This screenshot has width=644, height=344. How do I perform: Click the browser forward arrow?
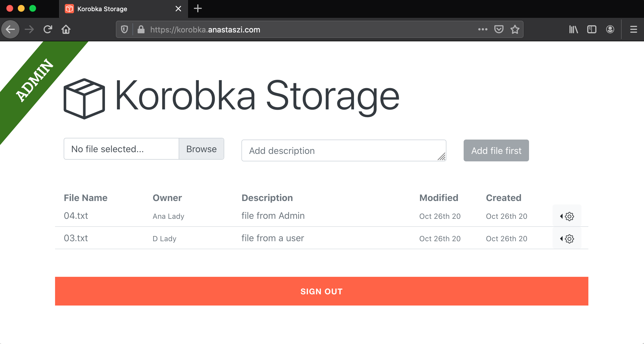pyautogui.click(x=29, y=29)
